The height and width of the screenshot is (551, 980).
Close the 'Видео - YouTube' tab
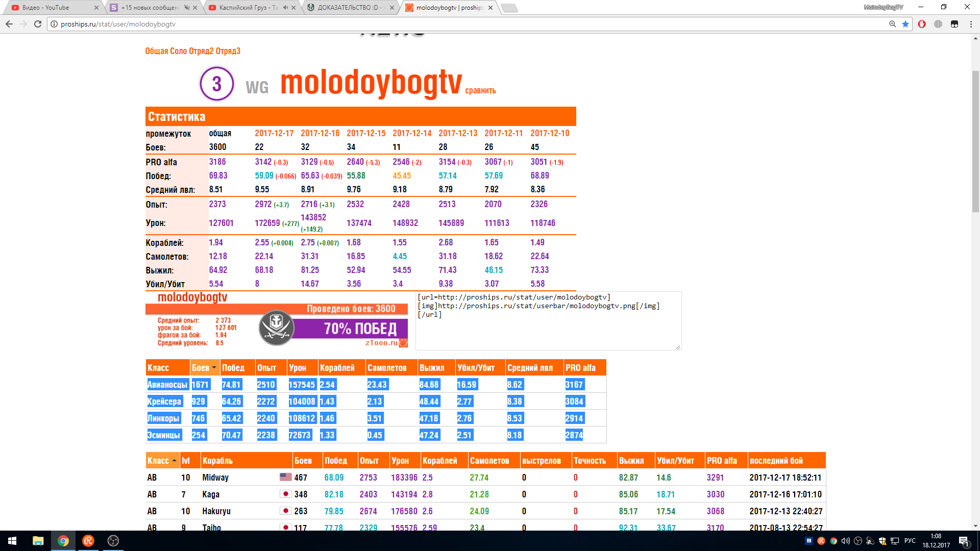(96, 8)
